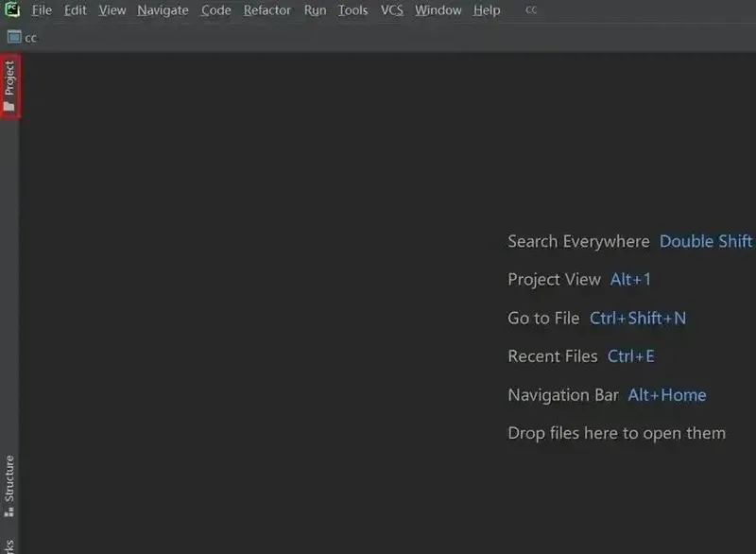Open the Refactor menu
The height and width of the screenshot is (554, 756).
pyautogui.click(x=267, y=10)
